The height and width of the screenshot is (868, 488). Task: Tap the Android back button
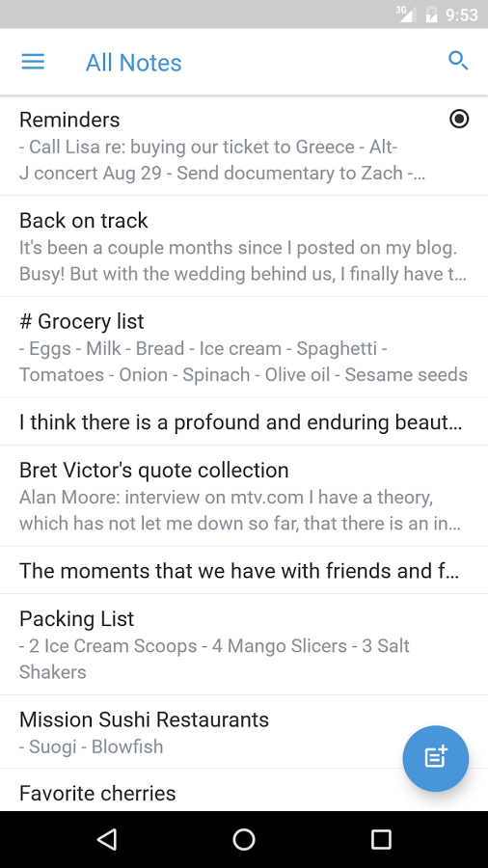[107, 839]
